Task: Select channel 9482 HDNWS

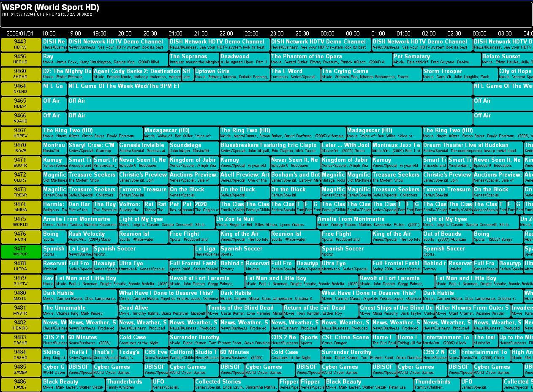Action: [21, 326]
